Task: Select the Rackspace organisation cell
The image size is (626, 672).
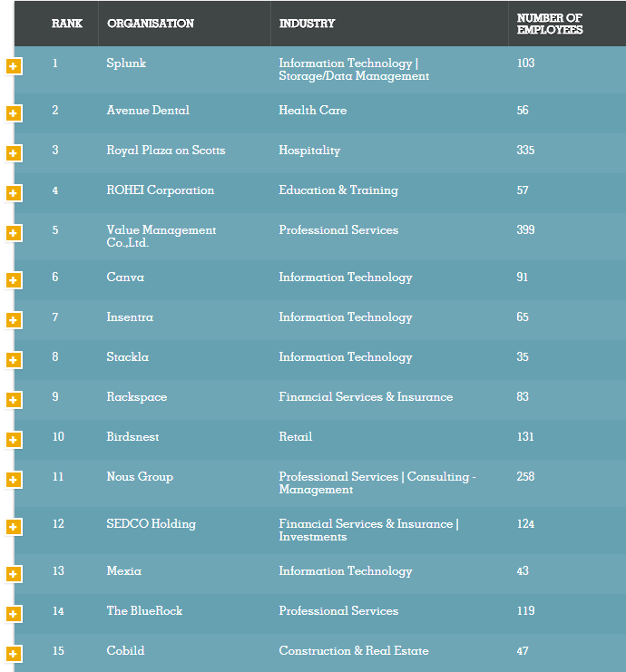Action: click(137, 397)
